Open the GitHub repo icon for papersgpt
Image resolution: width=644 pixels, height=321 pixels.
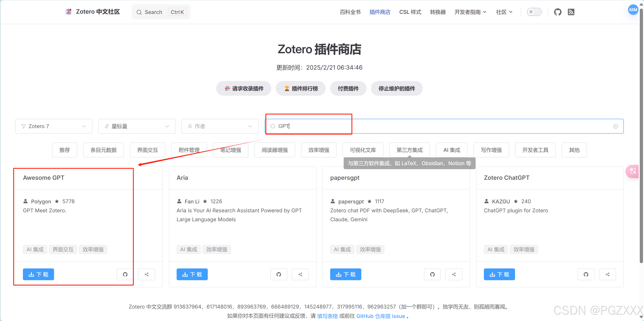(433, 274)
